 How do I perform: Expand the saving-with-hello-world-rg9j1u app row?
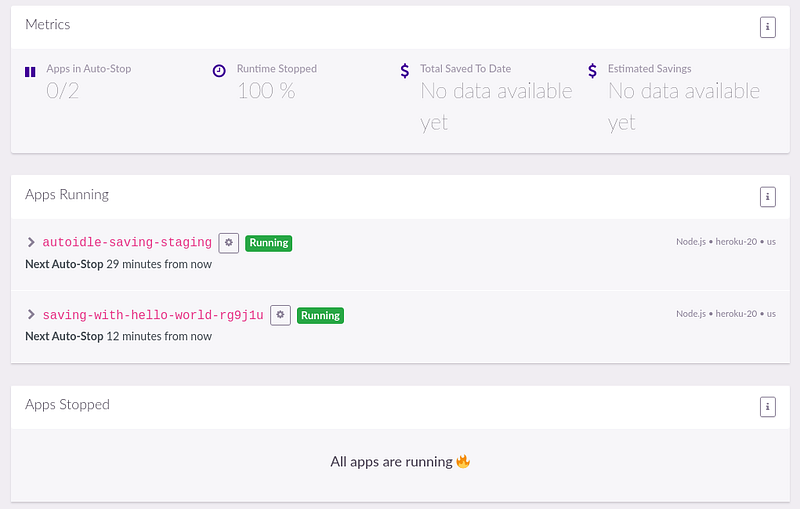click(x=31, y=315)
